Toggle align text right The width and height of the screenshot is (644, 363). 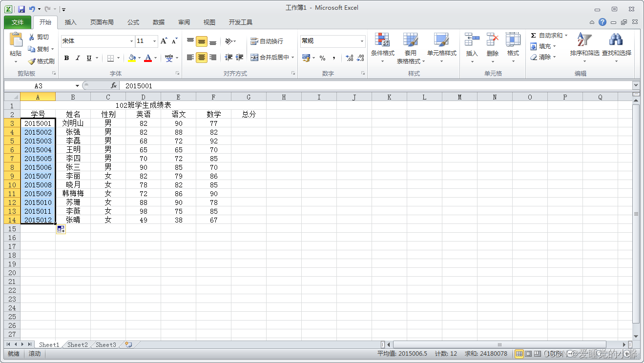213,58
